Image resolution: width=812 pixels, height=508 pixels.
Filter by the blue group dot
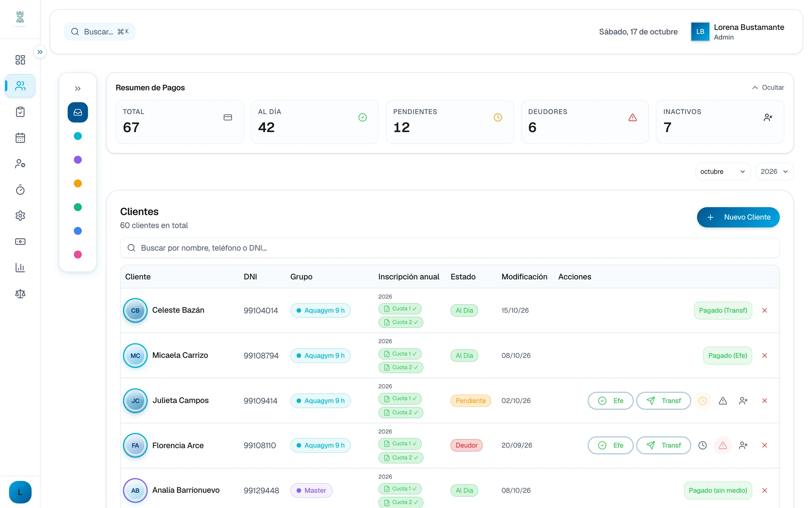(78, 231)
